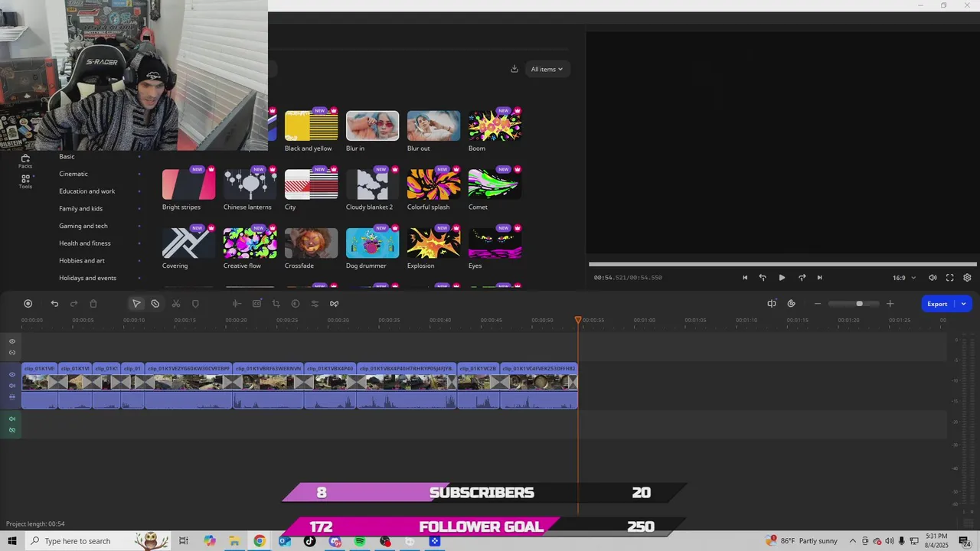The width and height of the screenshot is (980, 551).
Task: Open TikTok app from the taskbar
Action: tap(310, 541)
